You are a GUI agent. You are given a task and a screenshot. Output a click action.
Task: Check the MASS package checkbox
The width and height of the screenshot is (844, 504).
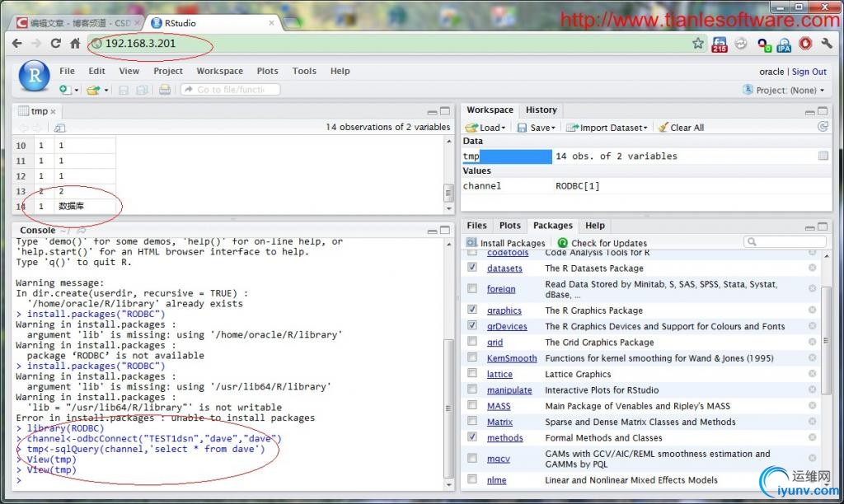coord(472,406)
